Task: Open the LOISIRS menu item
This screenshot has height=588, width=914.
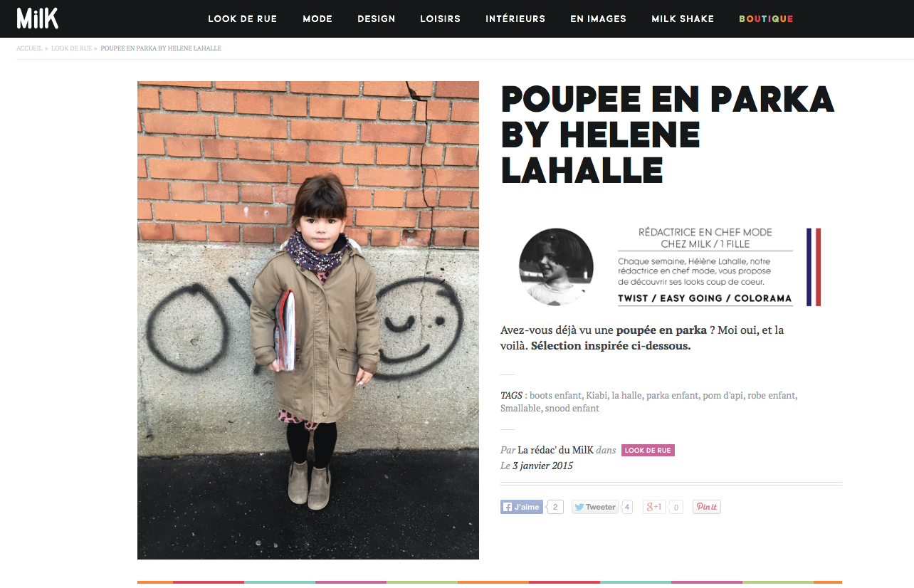Action: click(440, 19)
